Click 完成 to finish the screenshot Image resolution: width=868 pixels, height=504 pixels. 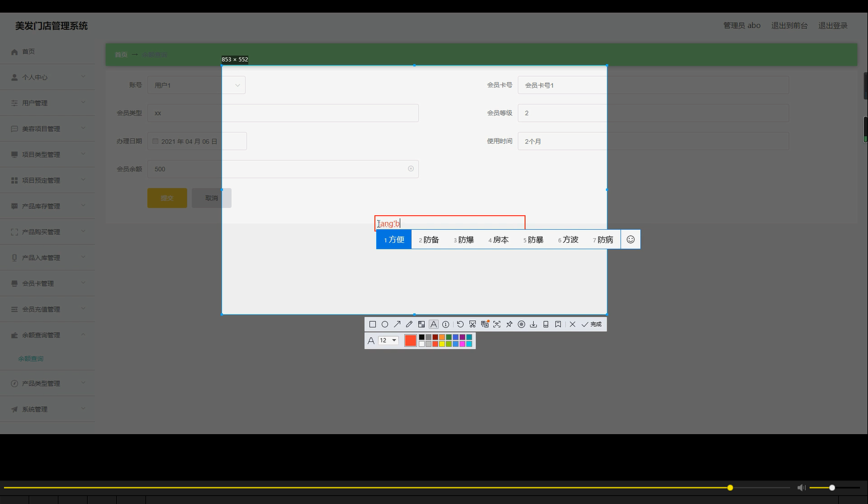click(x=591, y=324)
